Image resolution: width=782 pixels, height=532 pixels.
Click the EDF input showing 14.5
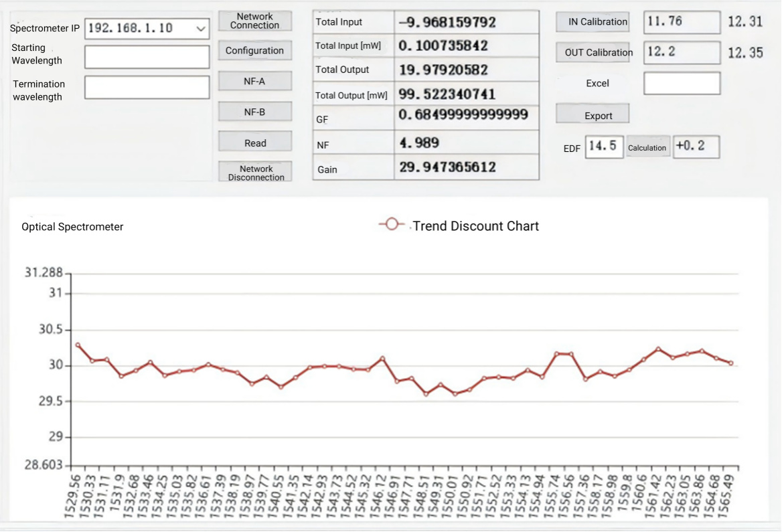[x=604, y=147]
